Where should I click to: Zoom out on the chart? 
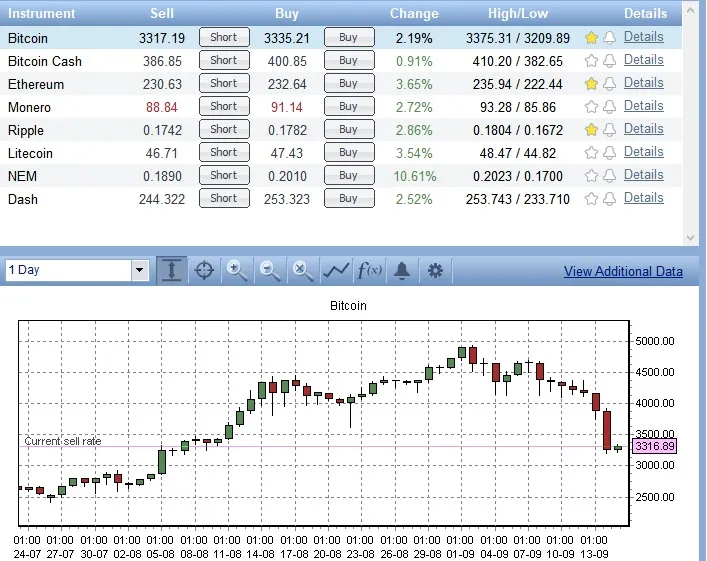(x=270, y=271)
